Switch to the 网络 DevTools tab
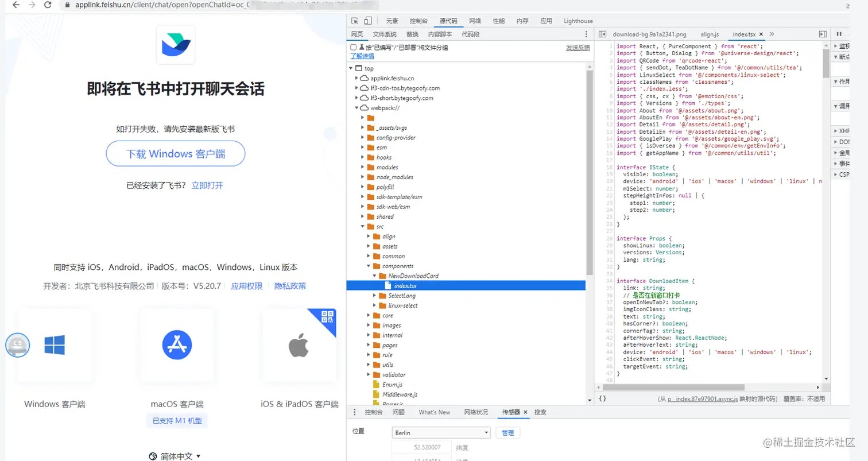868x461 pixels. tap(475, 21)
